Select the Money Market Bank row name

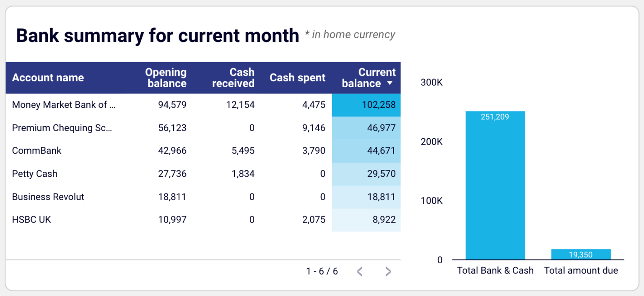(64, 105)
